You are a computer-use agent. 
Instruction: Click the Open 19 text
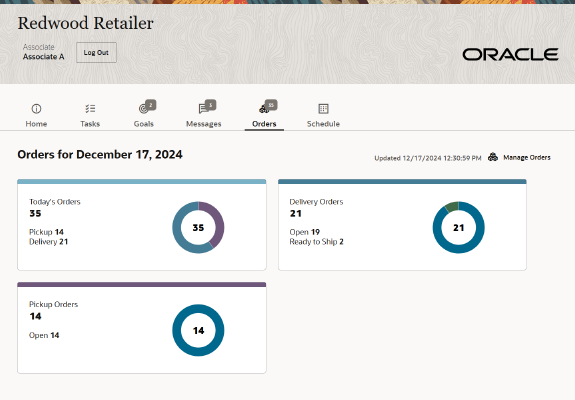(304, 232)
